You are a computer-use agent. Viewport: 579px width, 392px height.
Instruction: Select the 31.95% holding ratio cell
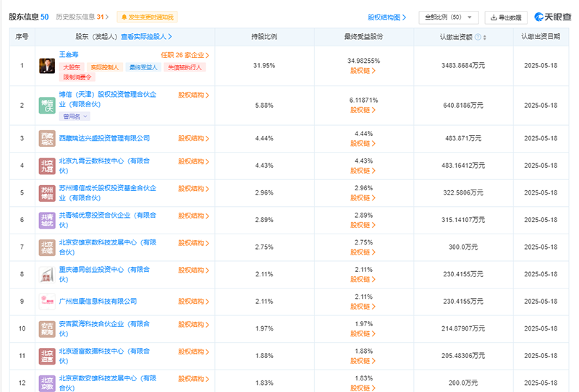(264, 66)
